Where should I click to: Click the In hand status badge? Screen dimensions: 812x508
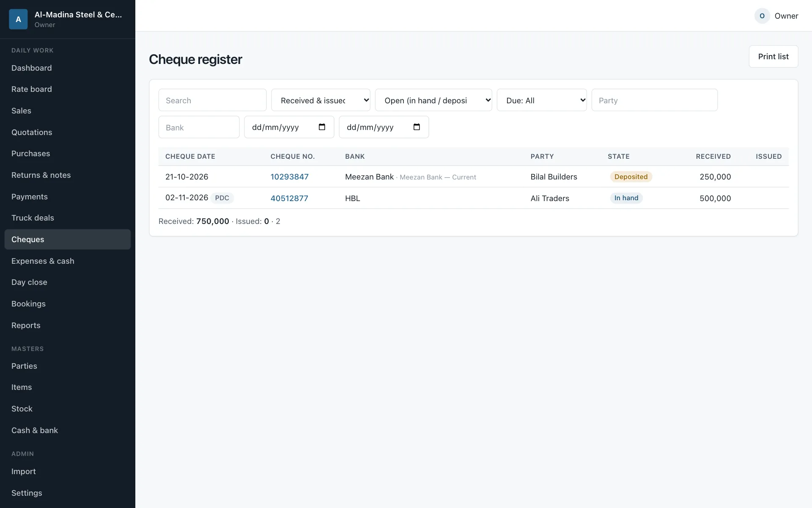pos(626,198)
